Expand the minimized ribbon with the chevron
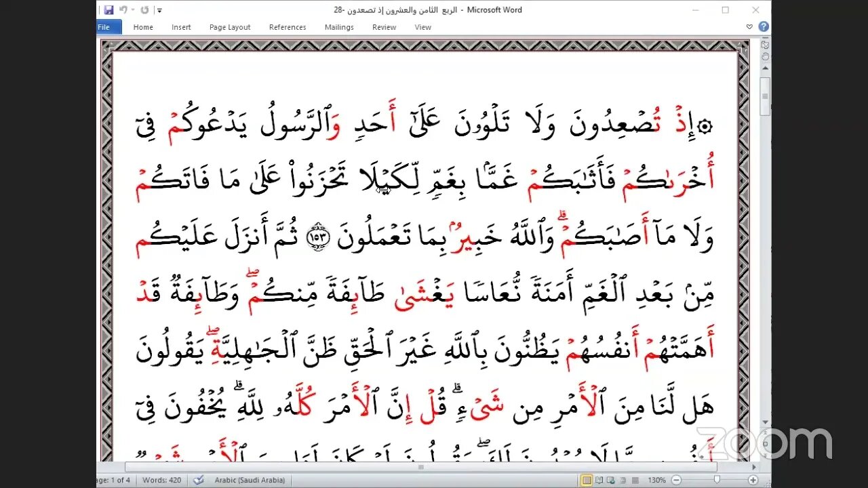This screenshot has width=868, height=488. pyautogui.click(x=749, y=27)
